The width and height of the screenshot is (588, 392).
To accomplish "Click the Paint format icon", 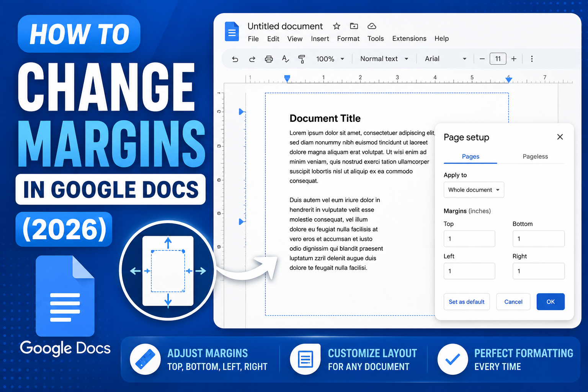I will coord(302,59).
